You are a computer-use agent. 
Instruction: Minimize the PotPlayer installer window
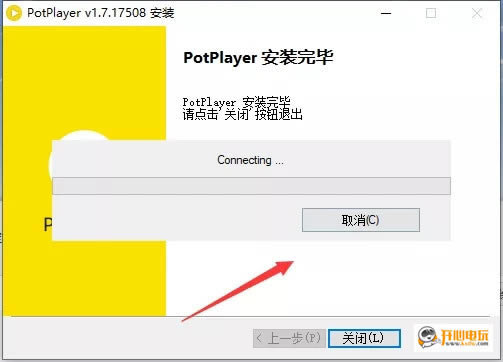[386, 13]
